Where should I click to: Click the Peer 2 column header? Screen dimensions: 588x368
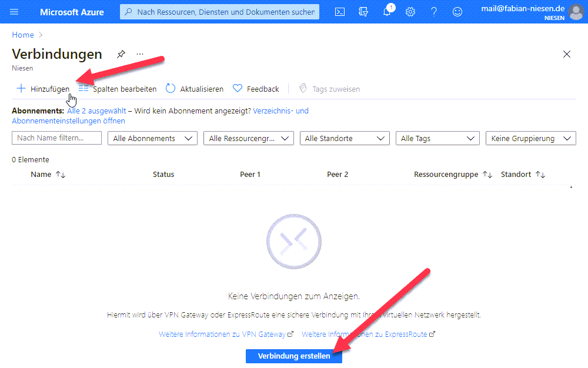338,174
